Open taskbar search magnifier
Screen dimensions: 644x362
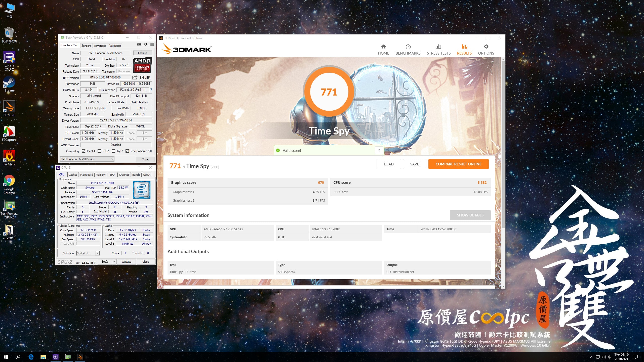point(18,357)
